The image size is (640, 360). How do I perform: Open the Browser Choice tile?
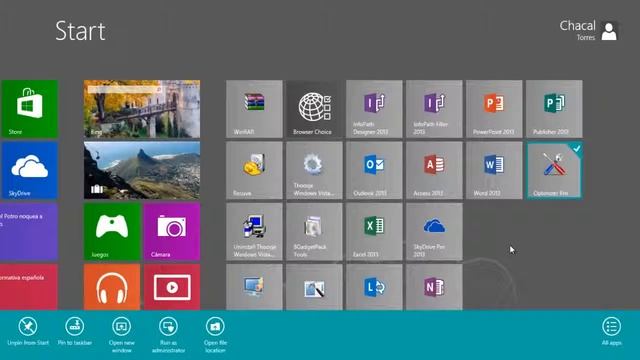pyautogui.click(x=314, y=109)
